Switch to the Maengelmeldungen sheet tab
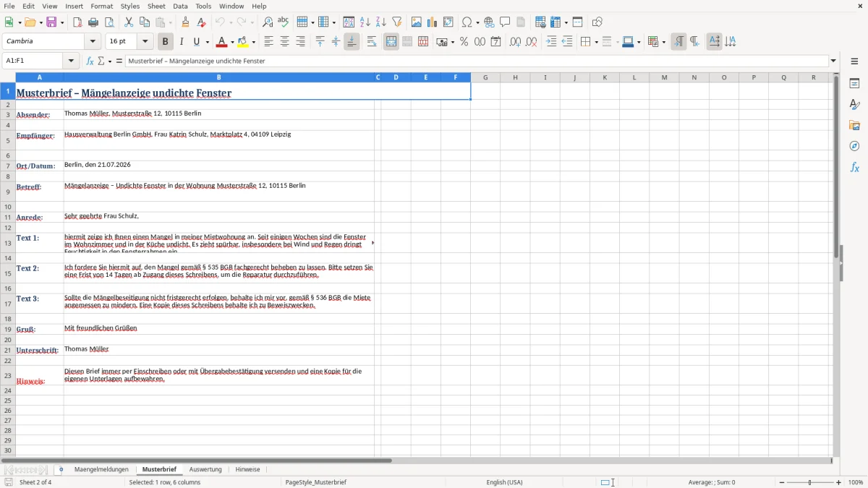Screen dimensions: 868x488 [x=101, y=469]
